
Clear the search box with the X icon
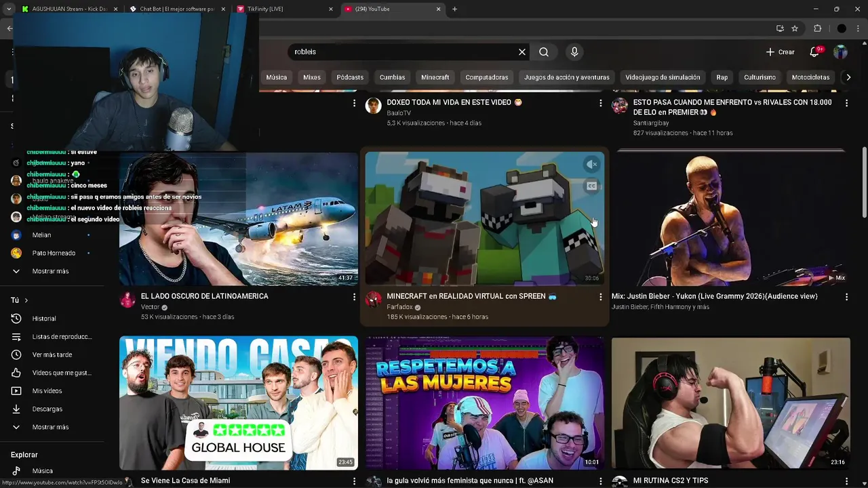(x=522, y=52)
